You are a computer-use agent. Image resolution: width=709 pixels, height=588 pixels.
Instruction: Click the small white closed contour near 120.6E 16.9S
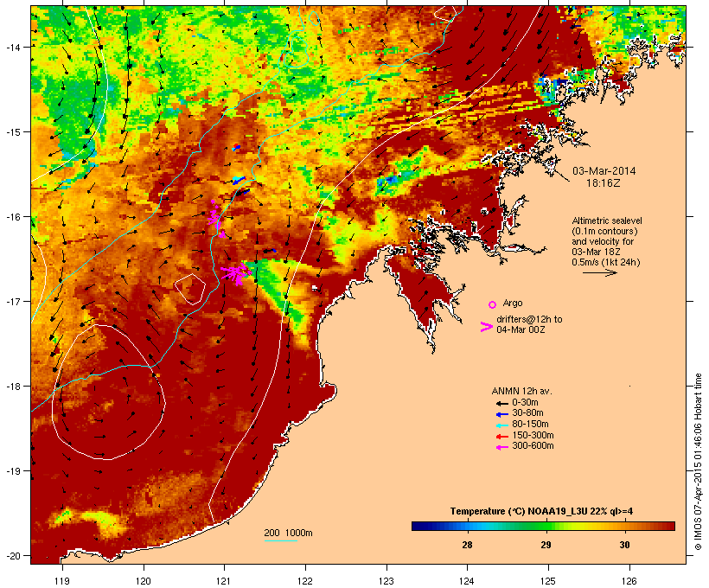pos(190,289)
